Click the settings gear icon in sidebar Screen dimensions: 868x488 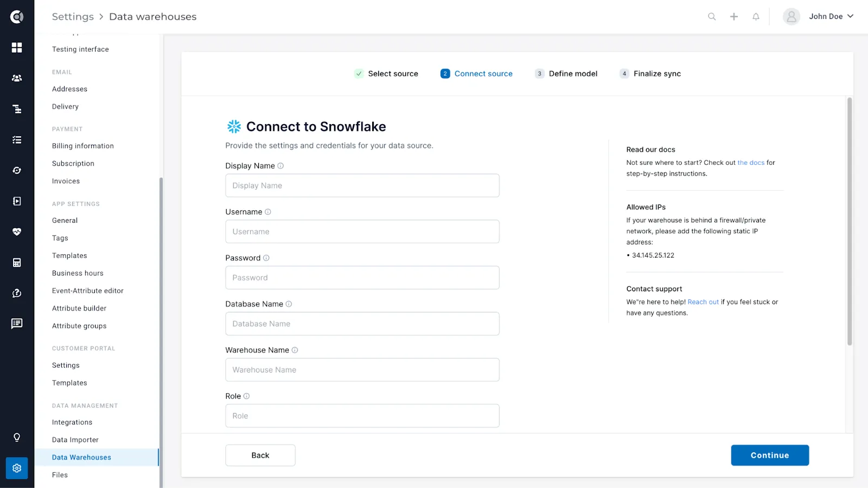[x=17, y=468]
